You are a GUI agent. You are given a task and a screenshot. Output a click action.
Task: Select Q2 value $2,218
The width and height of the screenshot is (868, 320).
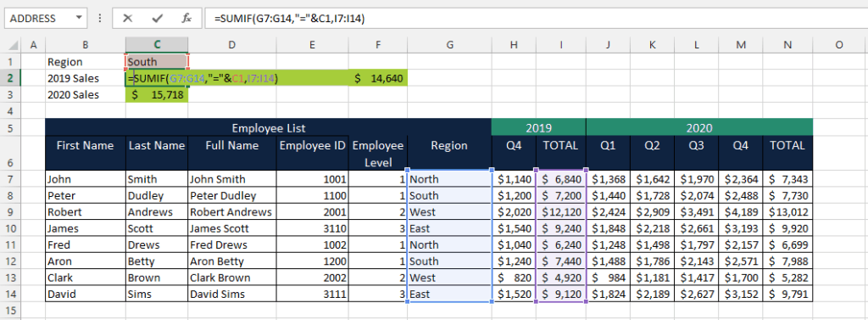click(652, 228)
